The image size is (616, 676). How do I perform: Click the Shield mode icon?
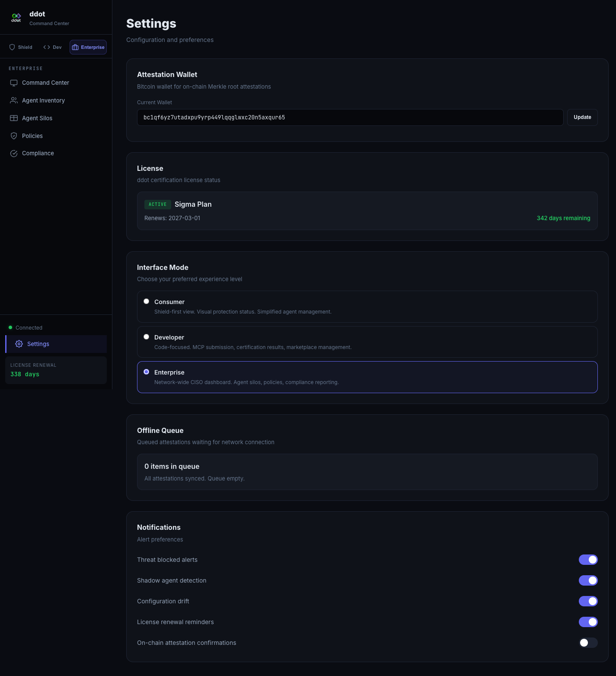pos(12,47)
